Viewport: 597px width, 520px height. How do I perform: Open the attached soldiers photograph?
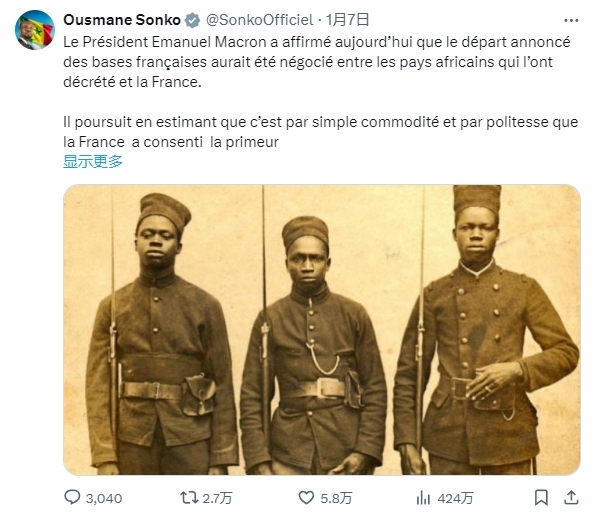pyautogui.click(x=322, y=330)
